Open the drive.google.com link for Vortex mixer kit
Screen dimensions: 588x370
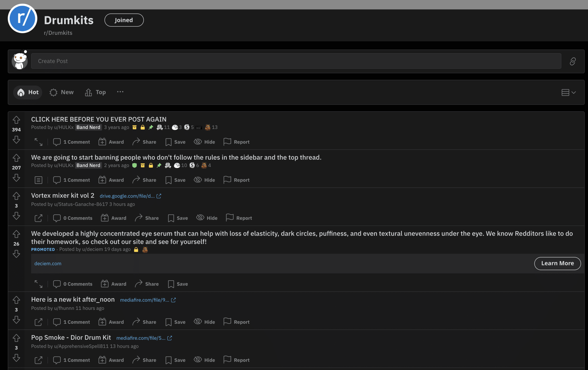pyautogui.click(x=130, y=196)
